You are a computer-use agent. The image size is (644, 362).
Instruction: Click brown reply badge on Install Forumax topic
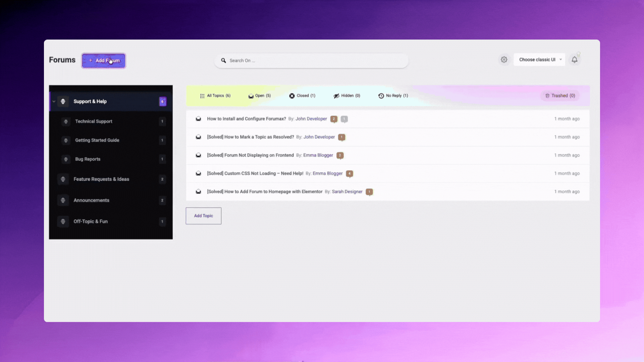coord(334,119)
